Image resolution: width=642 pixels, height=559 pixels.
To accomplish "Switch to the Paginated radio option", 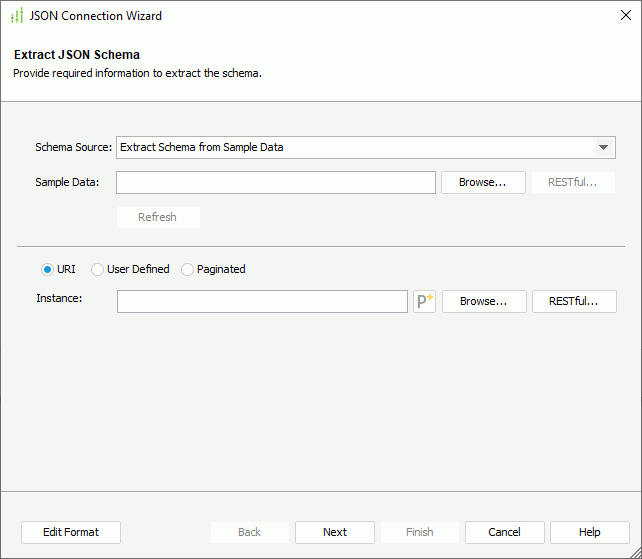I will (x=188, y=269).
